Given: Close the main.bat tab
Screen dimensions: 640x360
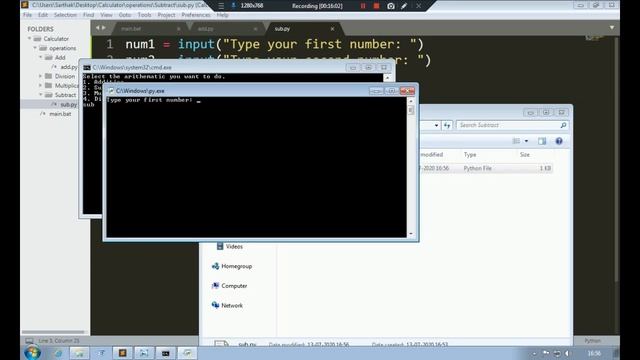Looking at the screenshot, I should [x=179, y=29].
